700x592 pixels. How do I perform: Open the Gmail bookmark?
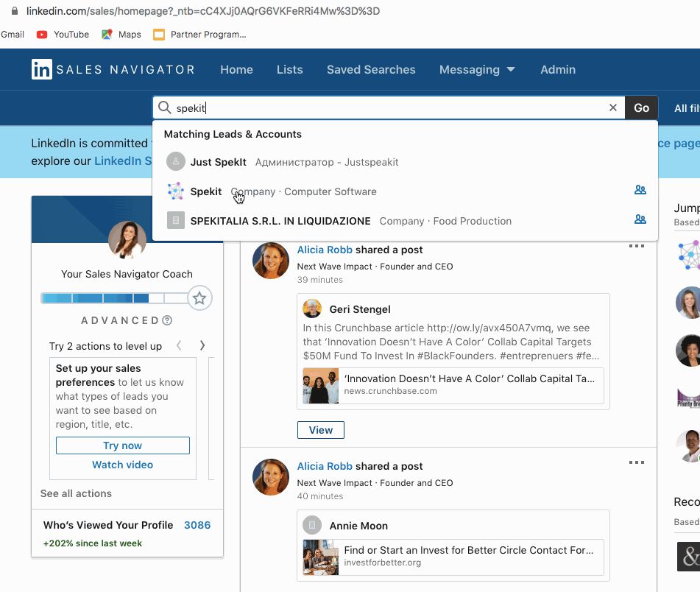12,35
